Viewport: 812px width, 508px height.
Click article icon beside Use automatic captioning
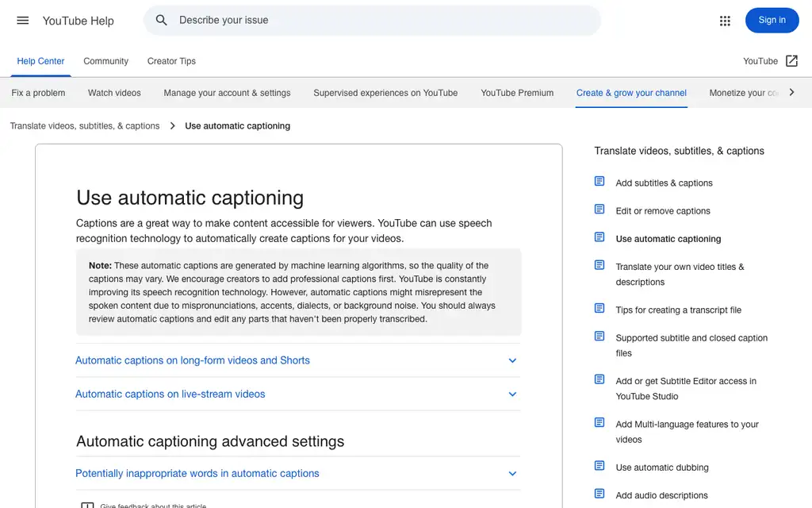click(x=599, y=237)
